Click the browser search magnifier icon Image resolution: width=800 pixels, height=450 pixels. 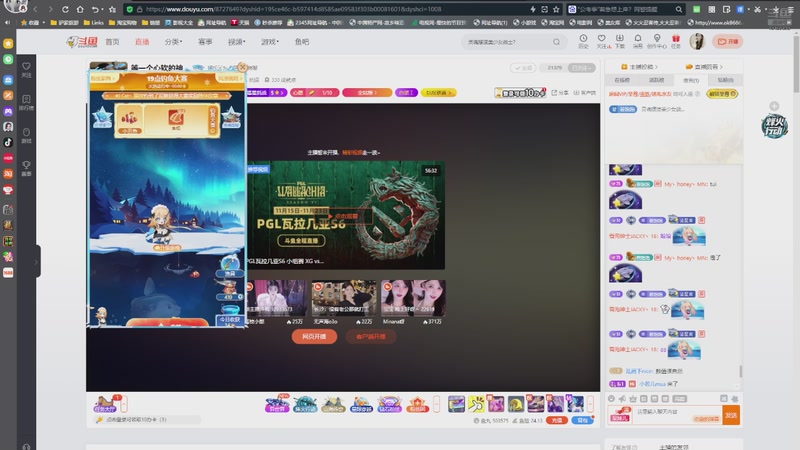point(679,9)
